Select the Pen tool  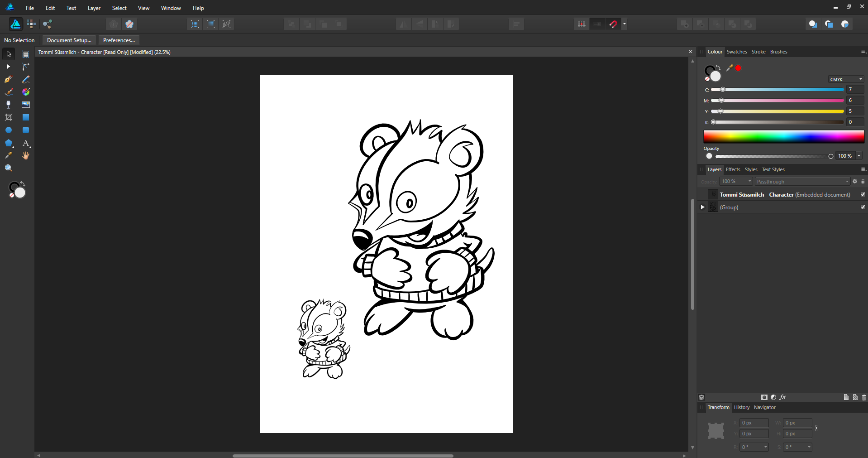(x=9, y=79)
